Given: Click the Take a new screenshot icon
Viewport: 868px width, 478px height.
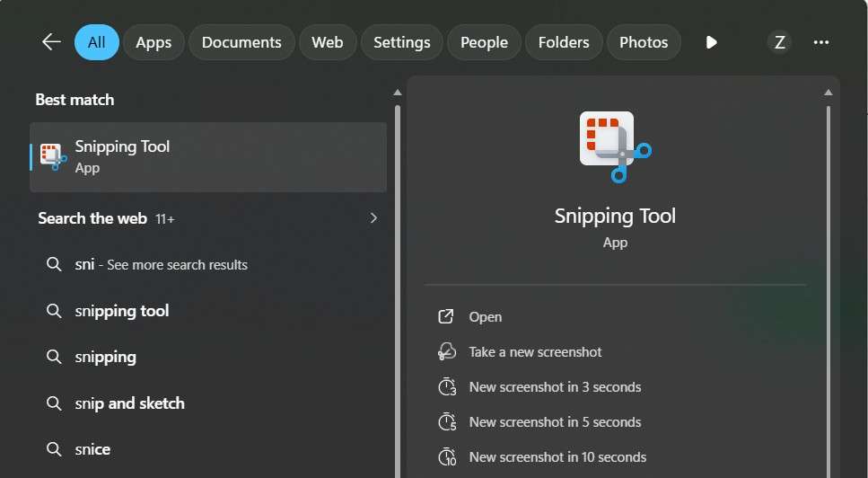Looking at the screenshot, I should [447, 351].
